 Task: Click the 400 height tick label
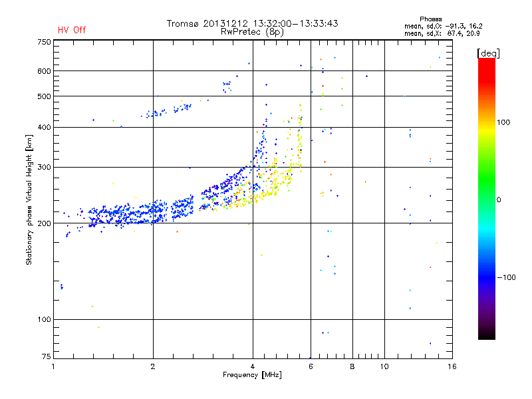point(44,128)
